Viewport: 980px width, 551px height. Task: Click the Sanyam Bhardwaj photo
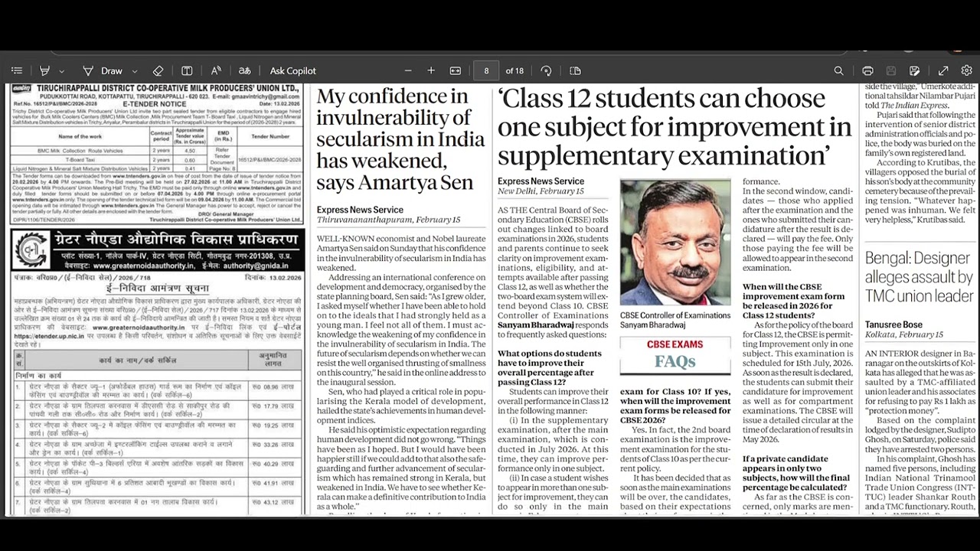click(675, 242)
